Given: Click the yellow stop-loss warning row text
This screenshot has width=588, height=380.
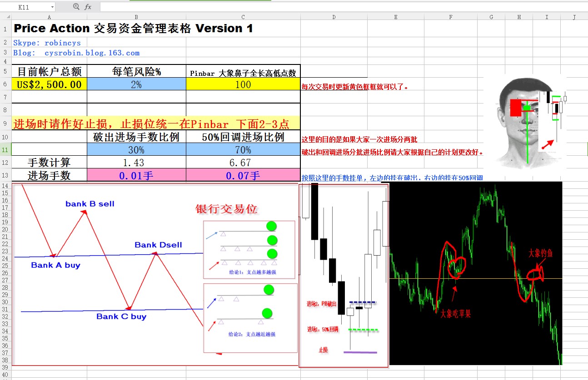Looking at the screenshot, I should click(x=151, y=123).
